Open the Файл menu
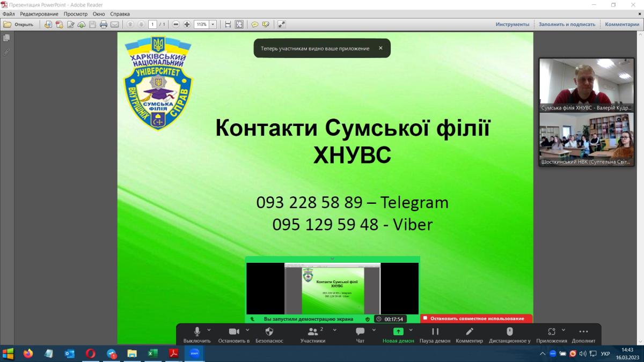Viewport: 644px width, 362px height. click(8, 14)
